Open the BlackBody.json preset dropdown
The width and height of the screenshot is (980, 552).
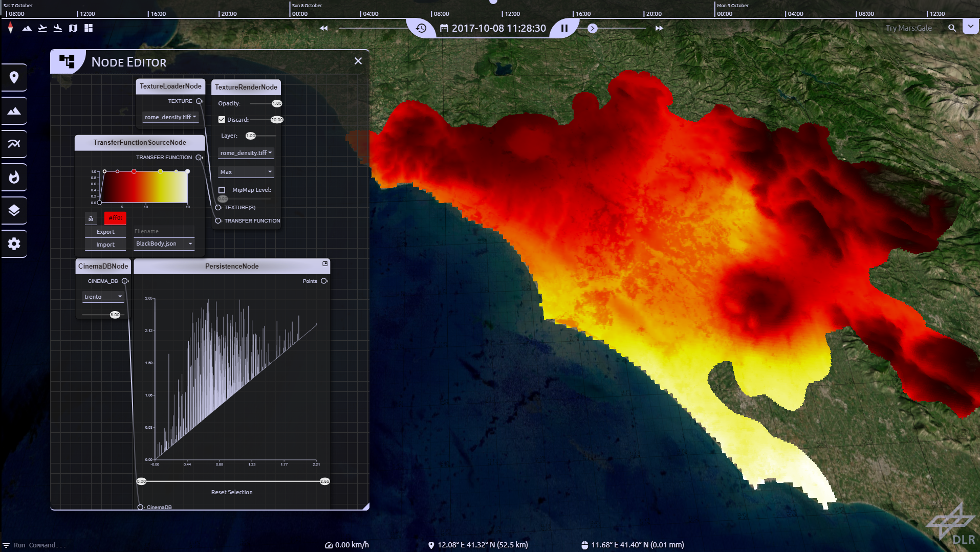pos(164,244)
